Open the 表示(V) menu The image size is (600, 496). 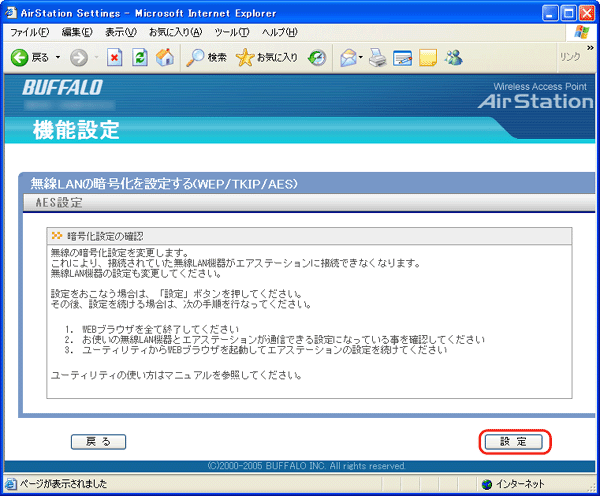121,32
